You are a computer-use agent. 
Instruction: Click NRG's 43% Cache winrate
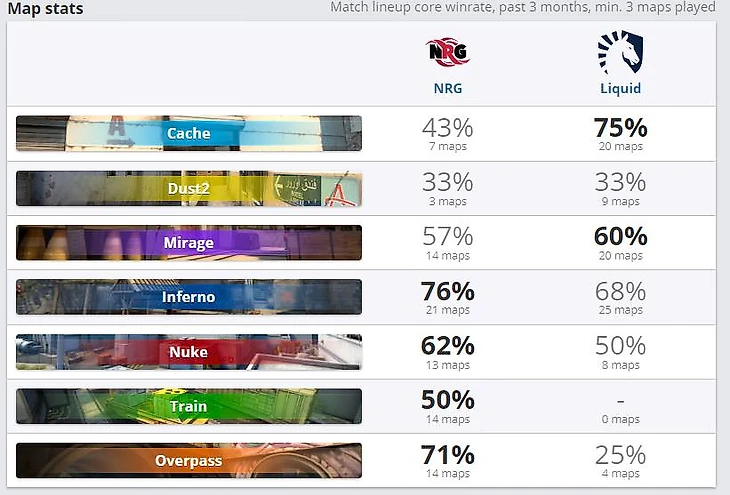click(x=447, y=128)
